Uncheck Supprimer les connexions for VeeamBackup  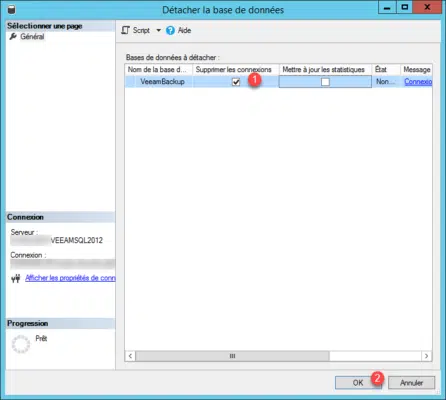[236, 82]
